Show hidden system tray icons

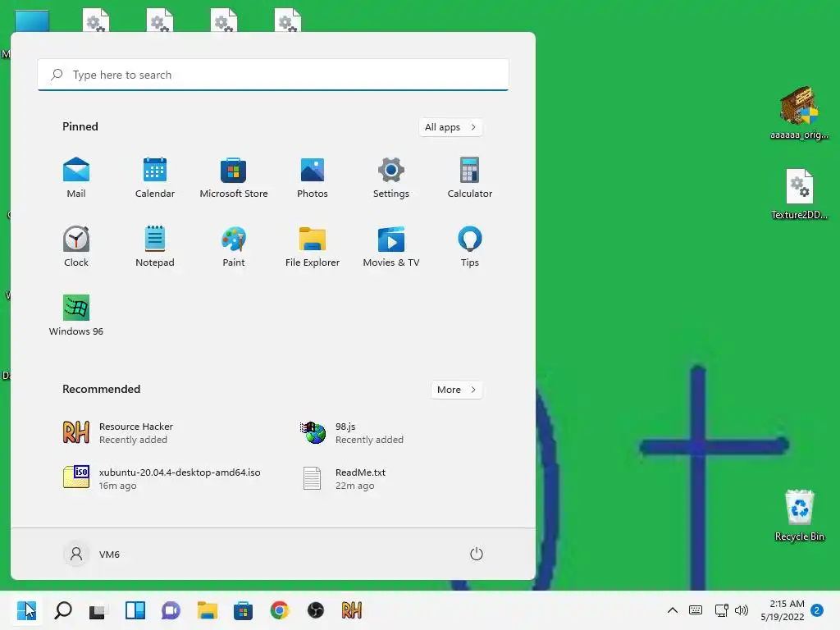[673, 610]
